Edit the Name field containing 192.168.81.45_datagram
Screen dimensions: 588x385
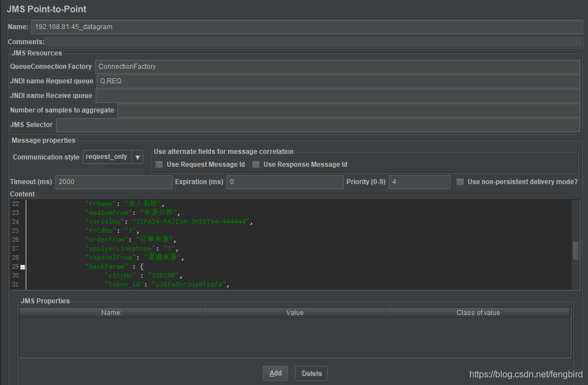[307, 27]
